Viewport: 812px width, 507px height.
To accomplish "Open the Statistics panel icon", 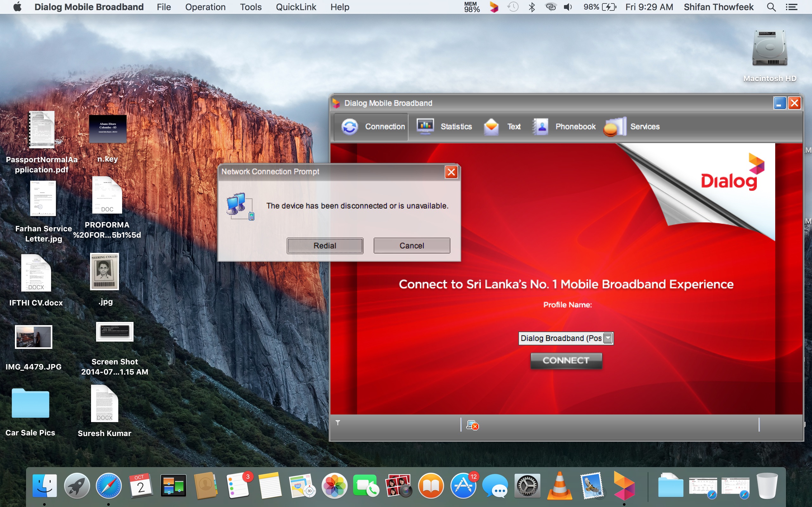I will [x=425, y=127].
